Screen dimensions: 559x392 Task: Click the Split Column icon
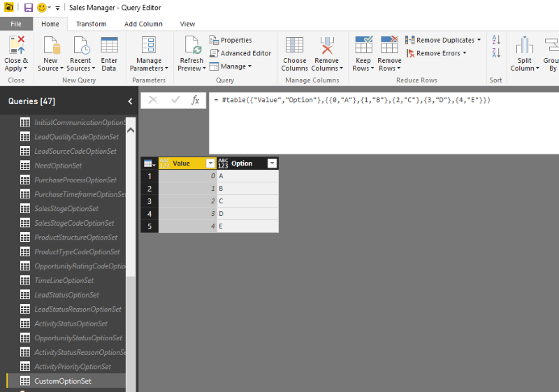point(525,45)
